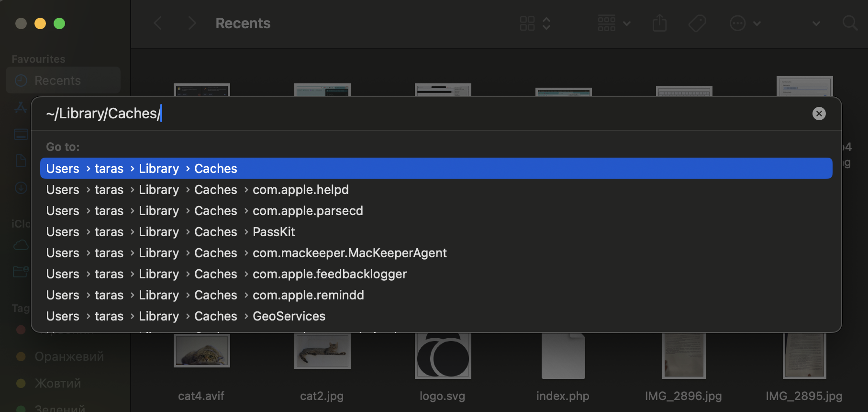Select the IMG_2896.jpg thumbnail

tap(684, 356)
